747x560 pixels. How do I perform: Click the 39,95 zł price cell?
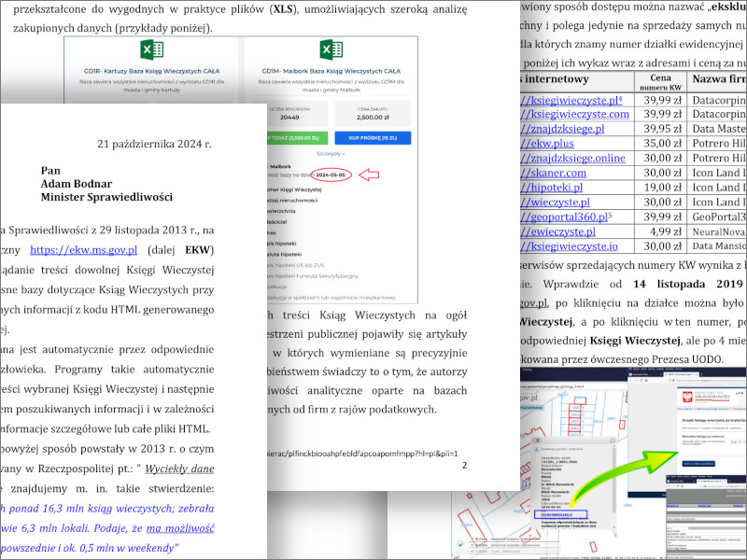point(663,129)
